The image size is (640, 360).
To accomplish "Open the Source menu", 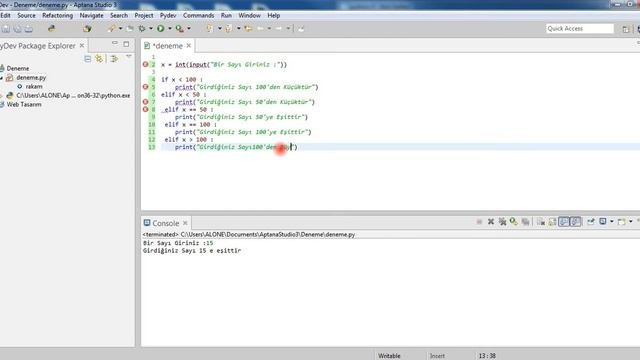I will click(26, 16).
